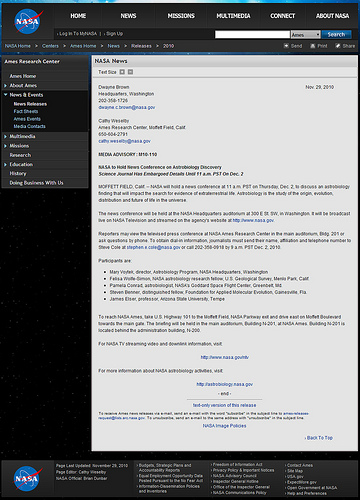
Task: Increase text size with plus icon
Action: (122, 72)
